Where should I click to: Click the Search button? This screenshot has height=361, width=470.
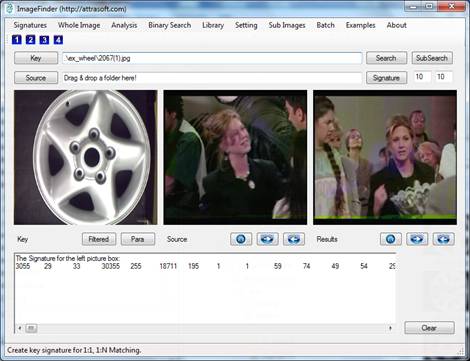pyautogui.click(x=386, y=58)
